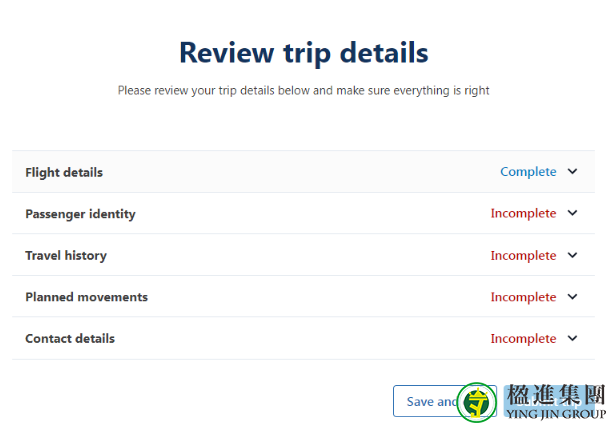Click Incomplete status beside Travel history

tap(523, 255)
